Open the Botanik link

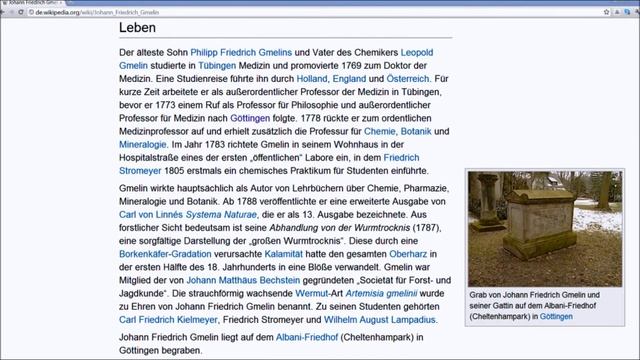click(x=416, y=131)
